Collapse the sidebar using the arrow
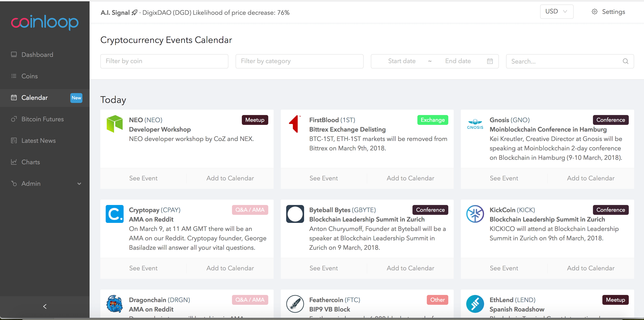The image size is (644, 320). pos(45,306)
